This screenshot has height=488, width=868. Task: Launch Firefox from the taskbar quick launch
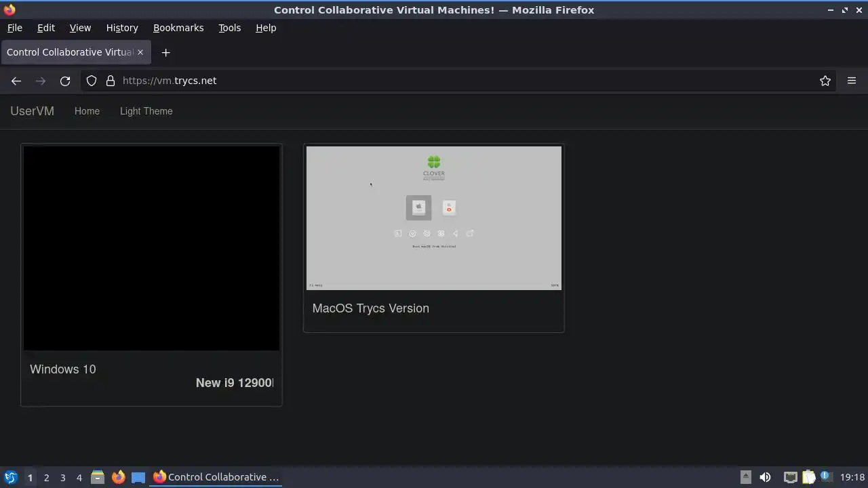coord(118,477)
